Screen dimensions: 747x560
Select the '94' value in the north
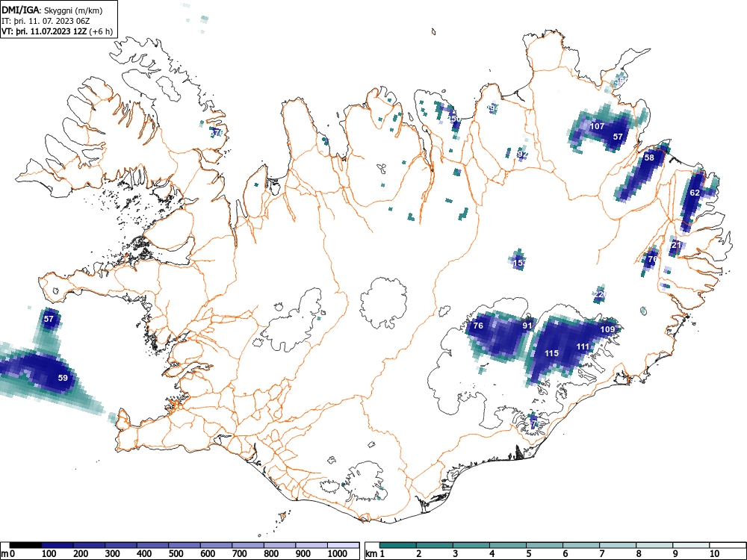[494, 108]
